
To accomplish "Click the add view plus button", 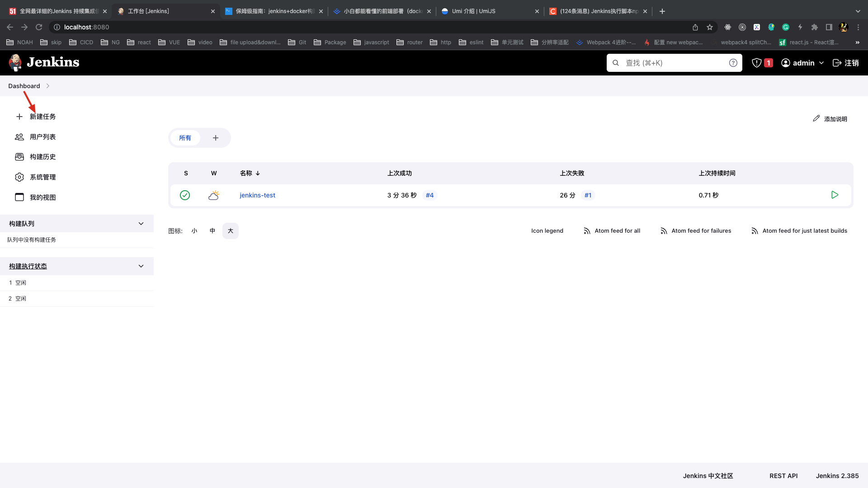I will tap(215, 138).
